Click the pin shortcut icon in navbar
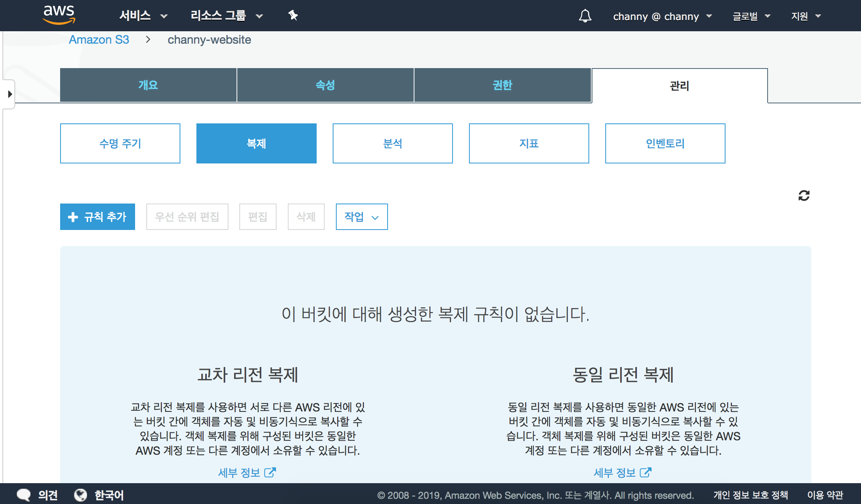The width and height of the screenshot is (861, 504). pyautogui.click(x=293, y=16)
